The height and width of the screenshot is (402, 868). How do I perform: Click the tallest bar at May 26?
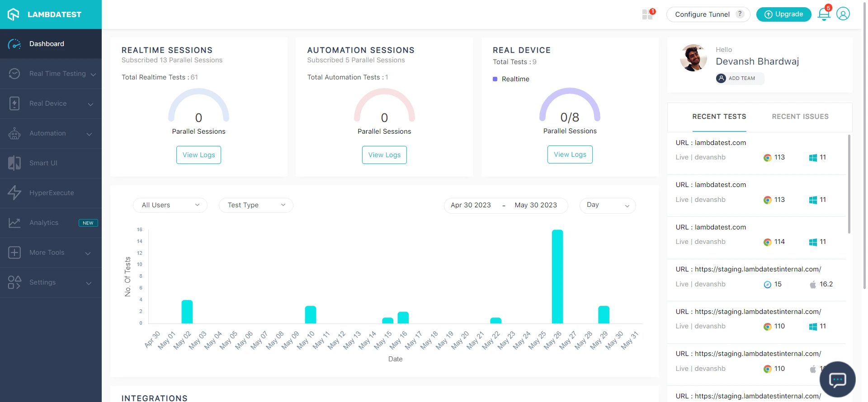click(x=557, y=276)
